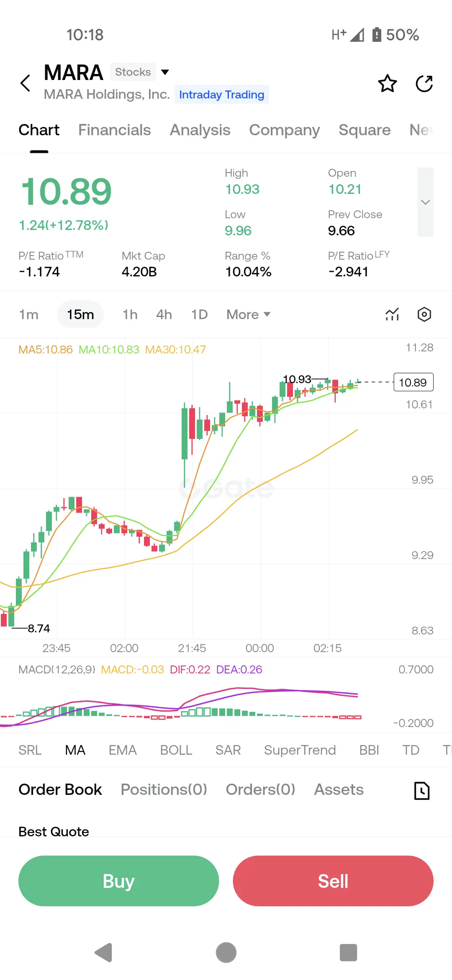Tap the DEA:0.26 indicator value
This screenshot has width=452, height=980.
239,670
